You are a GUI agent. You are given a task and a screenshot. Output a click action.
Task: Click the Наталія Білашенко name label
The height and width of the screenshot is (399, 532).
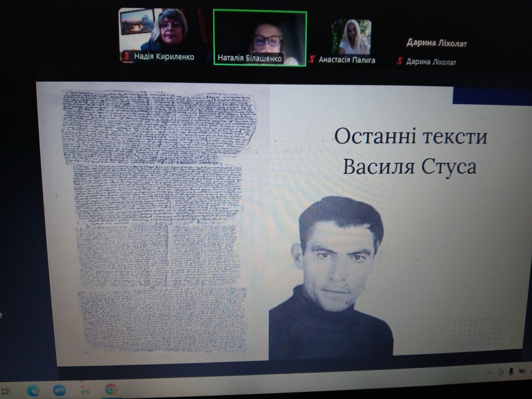click(249, 59)
